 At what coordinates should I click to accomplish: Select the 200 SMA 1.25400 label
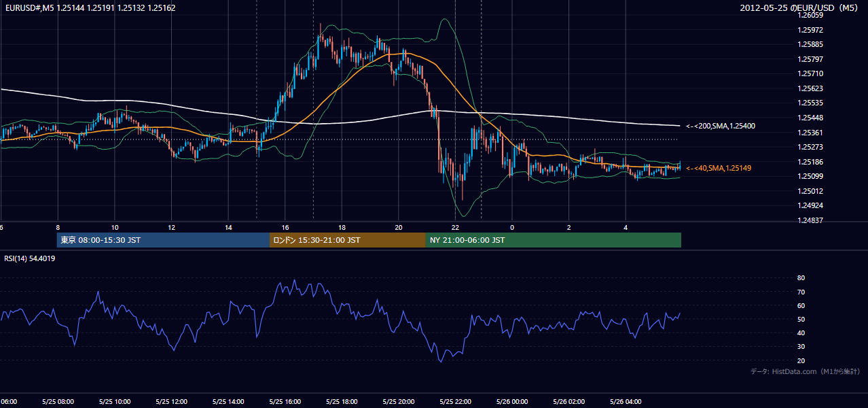(721, 126)
